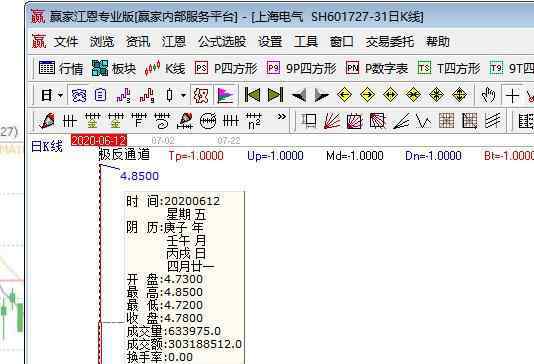Viewport: 534px width, 364px height.
Task: Jump to last bar with green skip-forward icon
Action: tap(275, 95)
